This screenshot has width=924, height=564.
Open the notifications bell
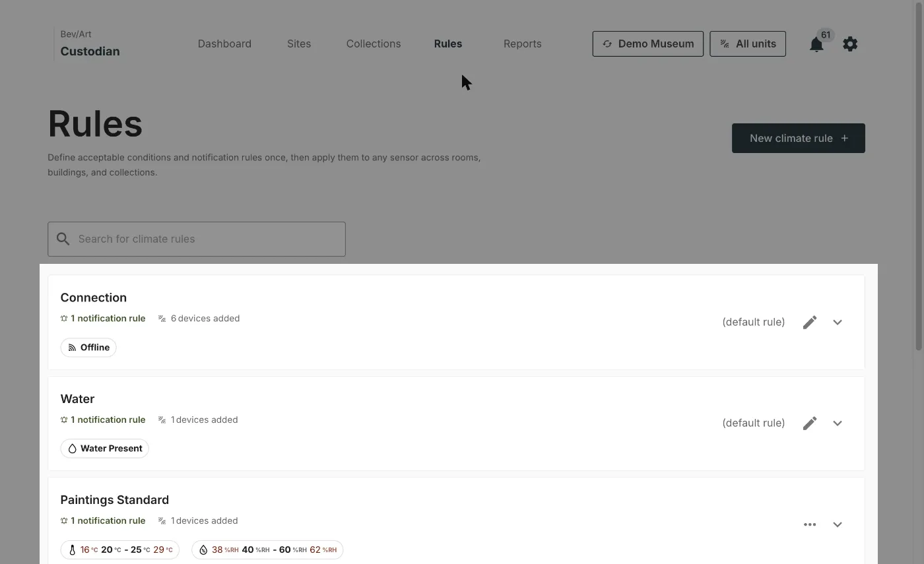tap(816, 44)
